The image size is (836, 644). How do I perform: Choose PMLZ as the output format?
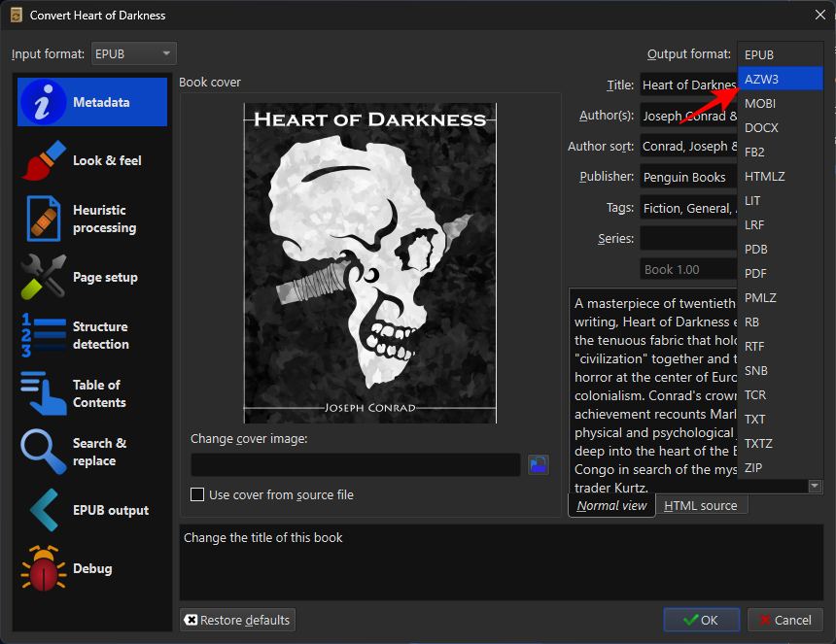(x=781, y=298)
